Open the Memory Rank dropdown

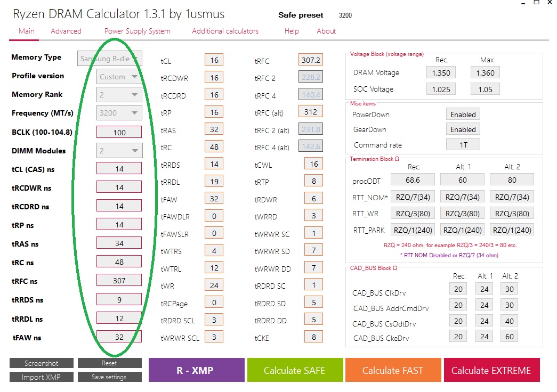click(118, 94)
